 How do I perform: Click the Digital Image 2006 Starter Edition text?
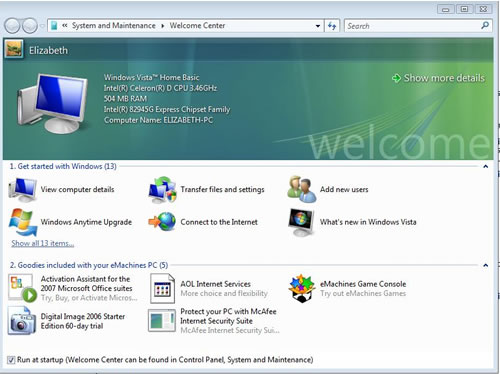tap(83, 321)
